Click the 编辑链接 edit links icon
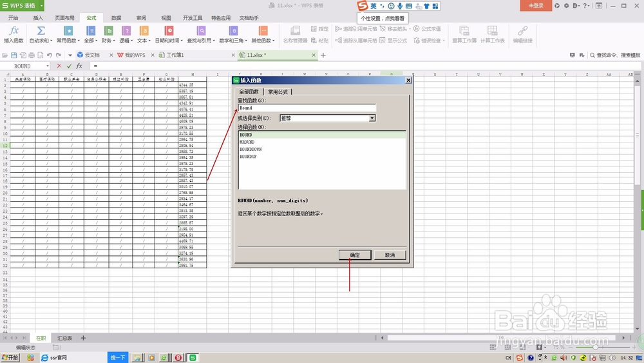The image size is (644, 363). 522,31
